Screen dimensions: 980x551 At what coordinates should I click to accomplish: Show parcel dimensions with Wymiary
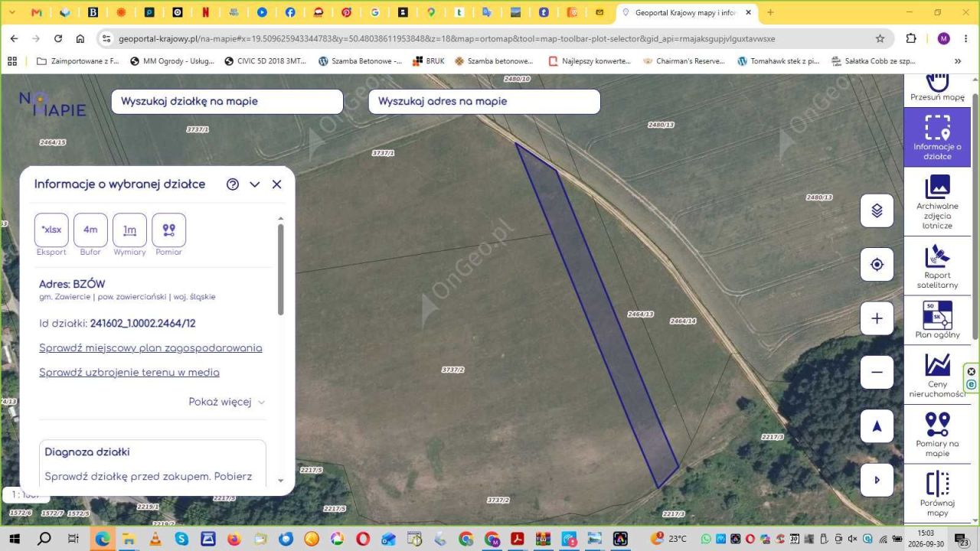(x=129, y=230)
